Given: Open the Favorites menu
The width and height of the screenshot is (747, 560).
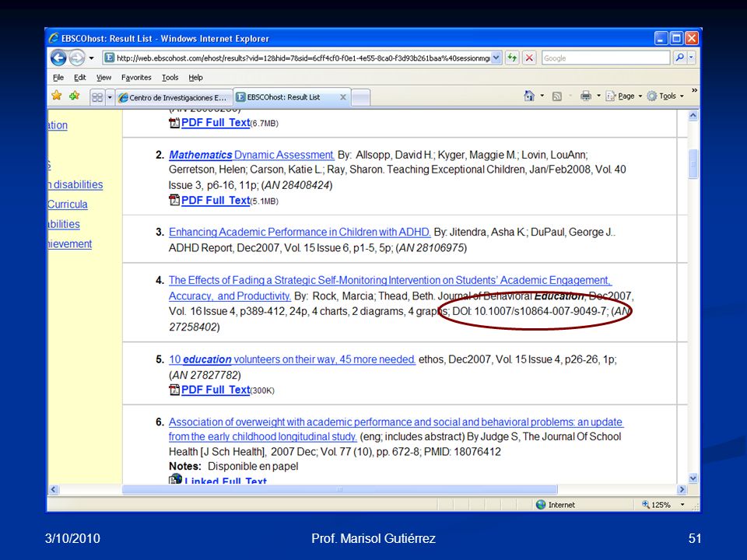Looking at the screenshot, I should click(136, 78).
